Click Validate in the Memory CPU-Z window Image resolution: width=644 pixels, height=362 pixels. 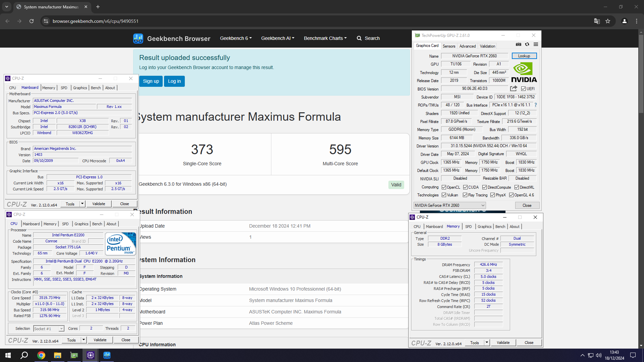(x=503, y=343)
